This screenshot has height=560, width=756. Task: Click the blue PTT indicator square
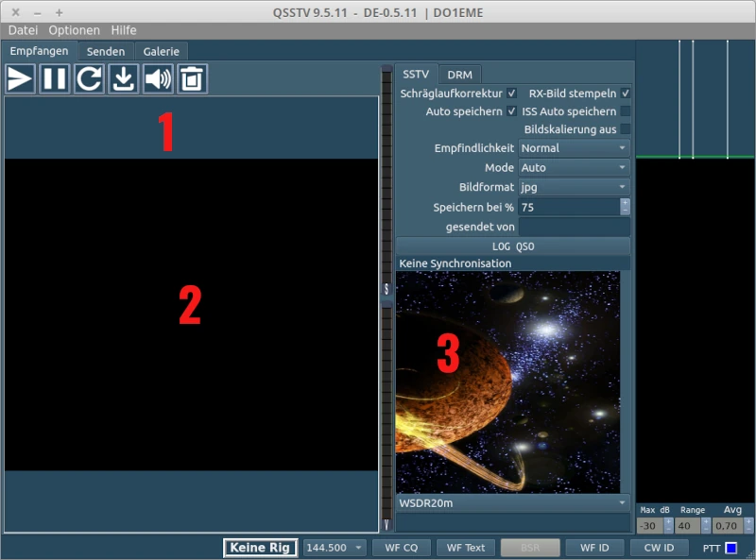tap(730, 548)
